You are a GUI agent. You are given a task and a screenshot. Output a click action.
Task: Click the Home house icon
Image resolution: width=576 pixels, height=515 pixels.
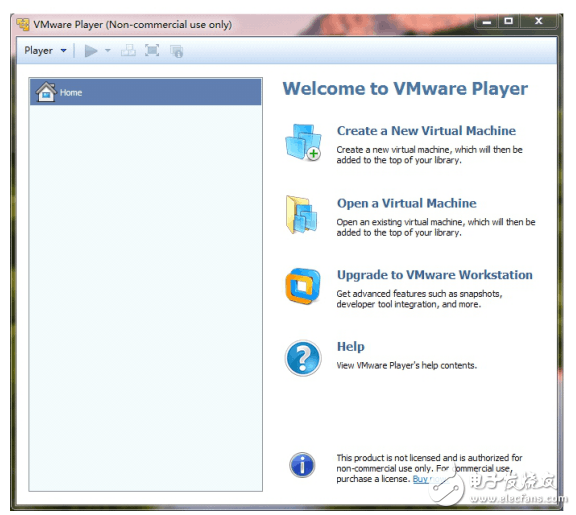(46, 91)
